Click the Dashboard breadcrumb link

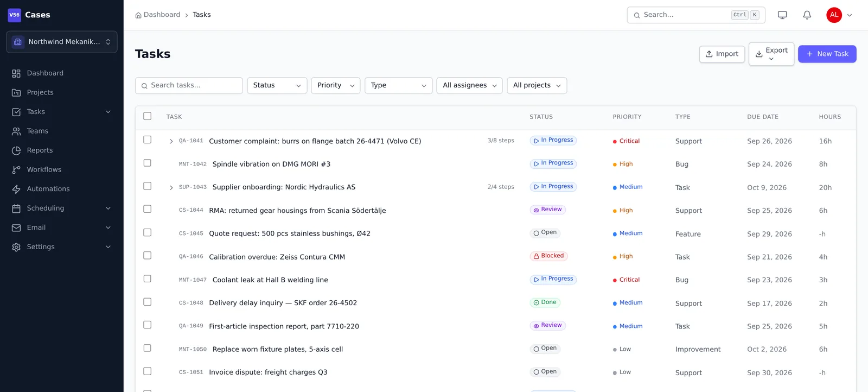point(162,15)
